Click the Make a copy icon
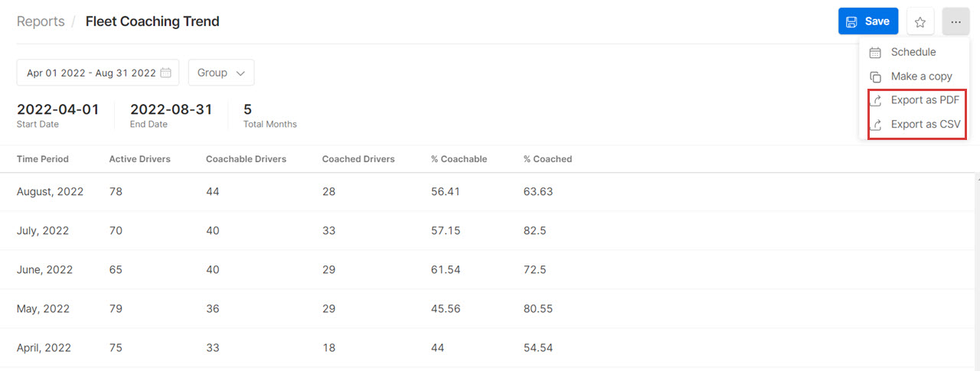Viewport: 980px width, 371px height. tap(875, 76)
